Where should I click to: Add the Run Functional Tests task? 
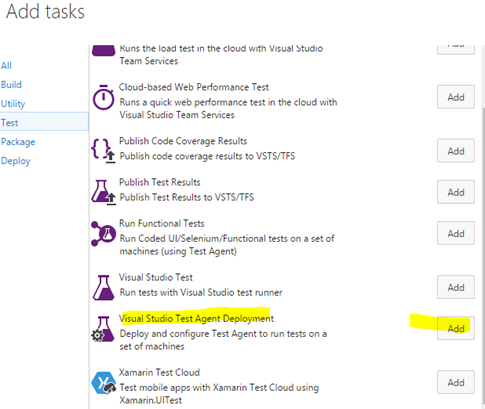[456, 233]
